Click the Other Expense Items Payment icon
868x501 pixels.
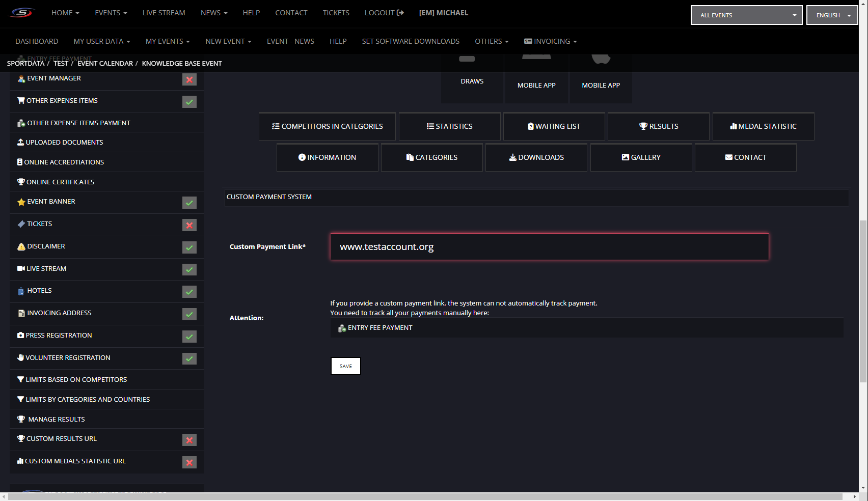[x=21, y=123]
